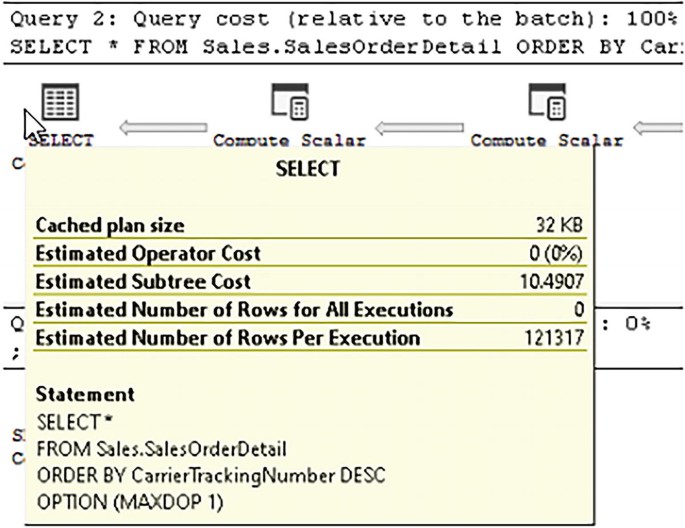Click the ORDER BY CarrierTrackingNumber DESC line

tap(210, 473)
